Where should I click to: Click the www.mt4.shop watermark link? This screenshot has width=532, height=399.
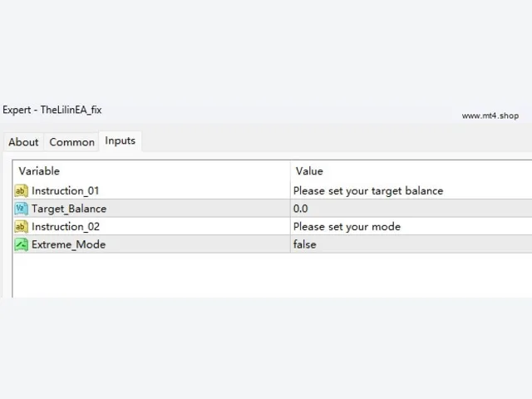[490, 116]
